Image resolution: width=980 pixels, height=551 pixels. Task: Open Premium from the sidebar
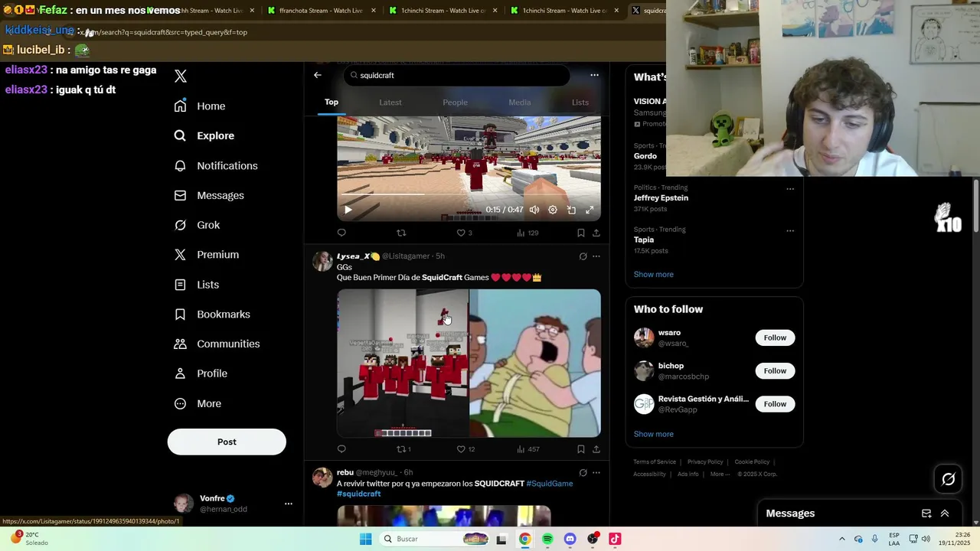click(207, 254)
